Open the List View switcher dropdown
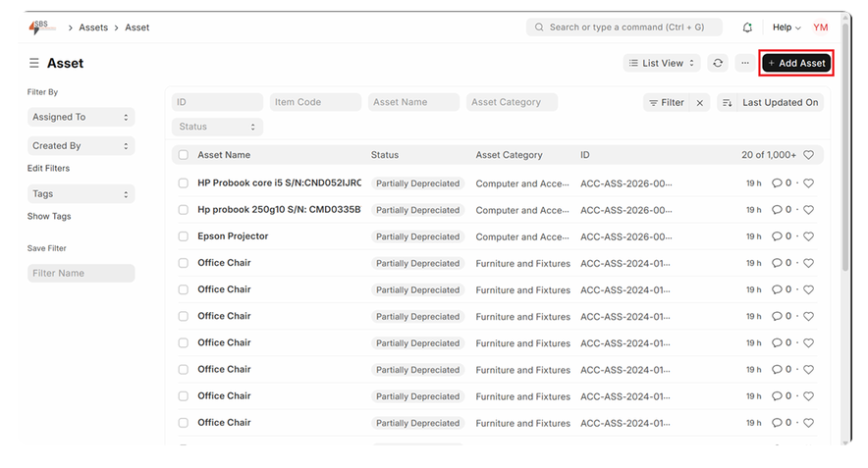This screenshot has height=468, width=868. pos(662,63)
